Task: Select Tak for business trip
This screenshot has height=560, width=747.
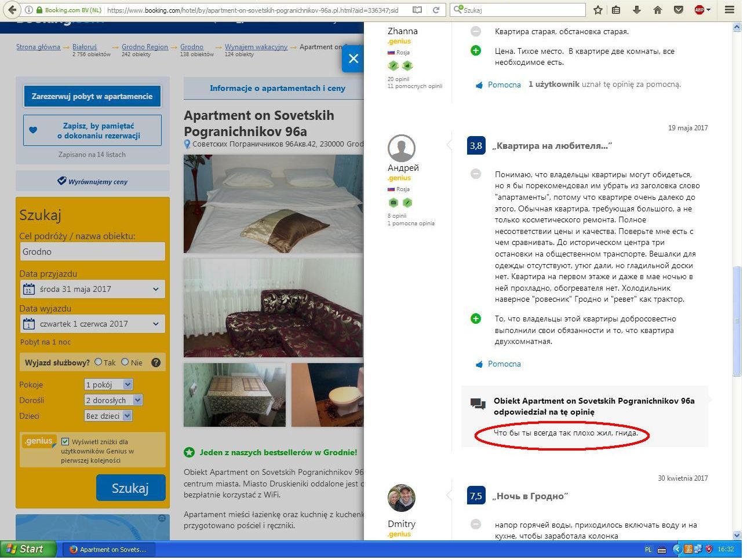Action: coord(98,362)
